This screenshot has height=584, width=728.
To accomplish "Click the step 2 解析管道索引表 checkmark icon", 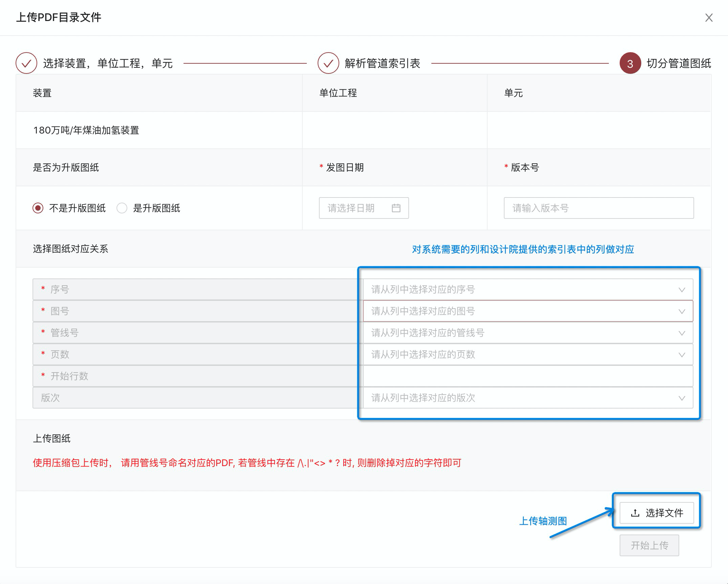I will pos(328,63).
